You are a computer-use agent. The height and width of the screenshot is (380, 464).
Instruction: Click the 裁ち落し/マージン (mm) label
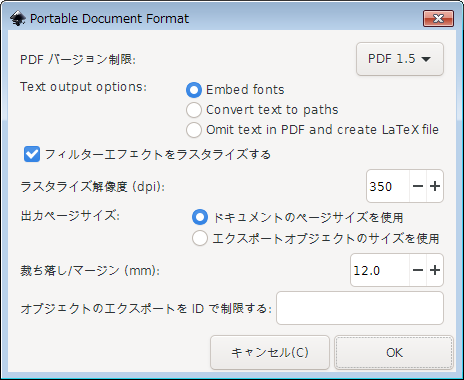(x=90, y=270)
